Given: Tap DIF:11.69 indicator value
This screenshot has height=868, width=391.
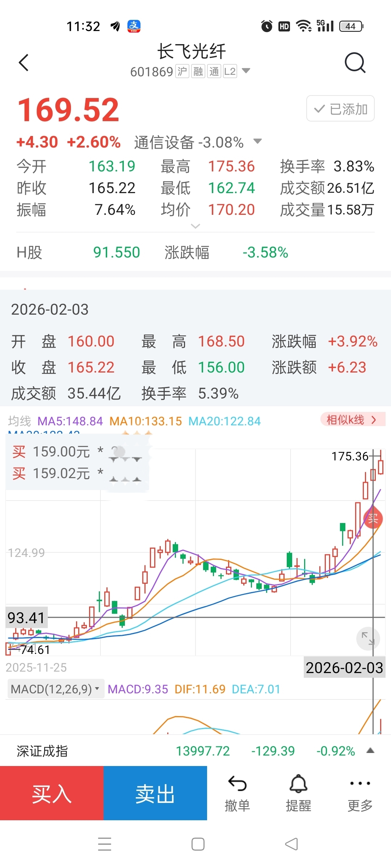Looking at the screenshot, I should pos(200,689).
